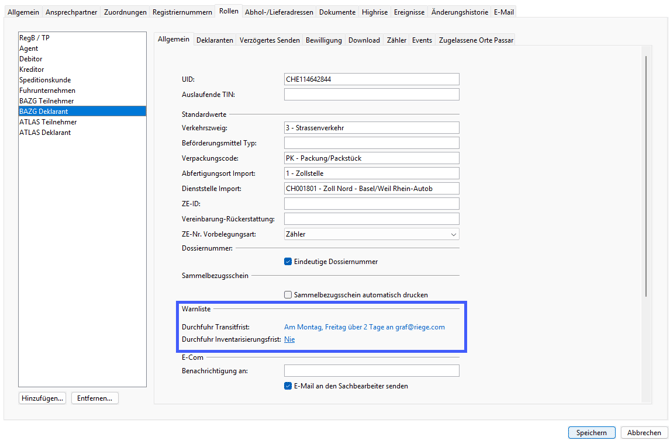Click the Speichern button
This screenshot has height=441, width=670.
(x=591, y=433)
